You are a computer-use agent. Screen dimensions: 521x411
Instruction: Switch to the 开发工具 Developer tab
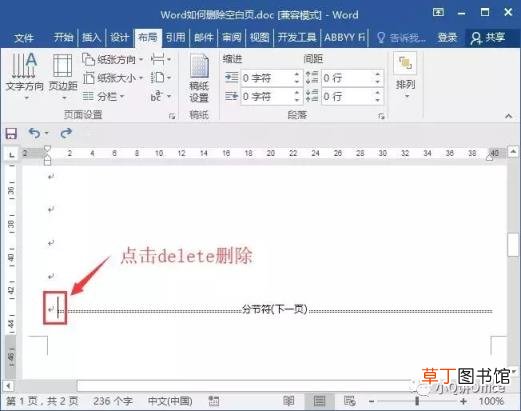pyautogui.click(x=297, y=37)
